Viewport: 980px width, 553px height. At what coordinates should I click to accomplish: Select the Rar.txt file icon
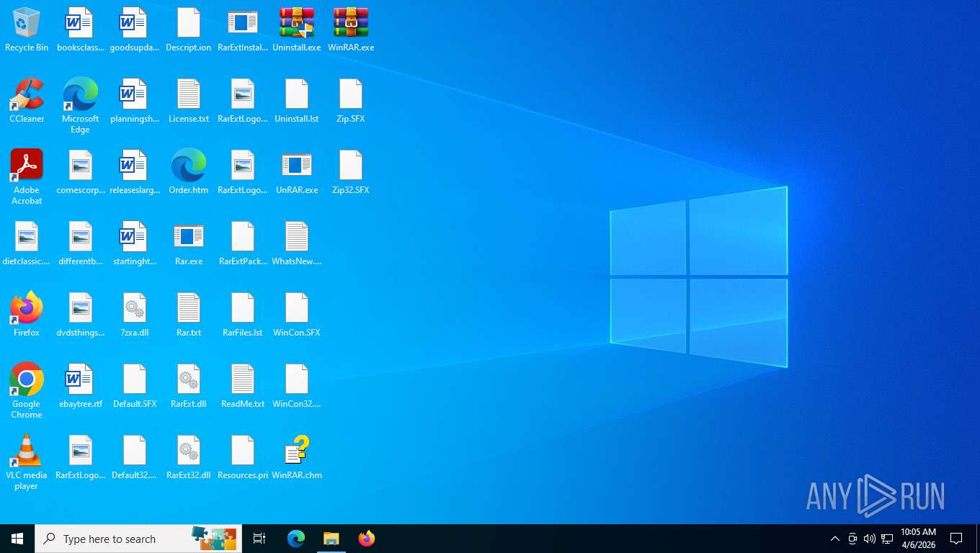click(189, 315)
